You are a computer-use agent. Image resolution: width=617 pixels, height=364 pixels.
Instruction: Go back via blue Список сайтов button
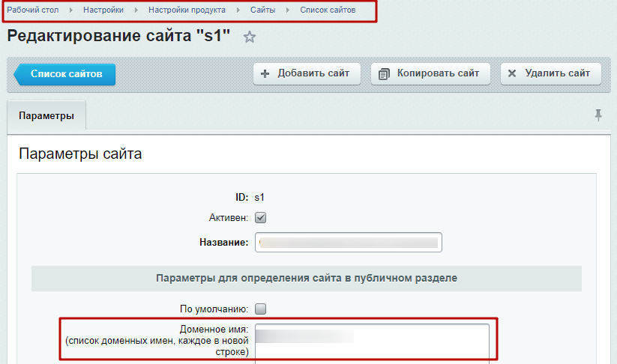(65, 74)
